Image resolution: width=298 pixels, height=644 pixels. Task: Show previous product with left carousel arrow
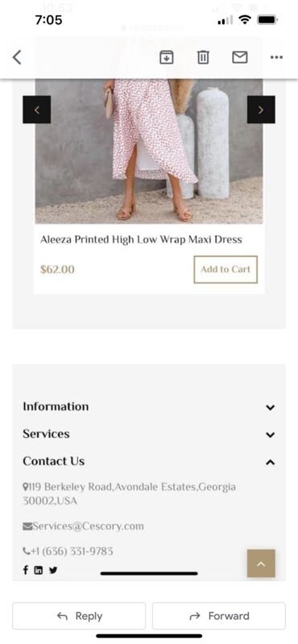[36, 109]
